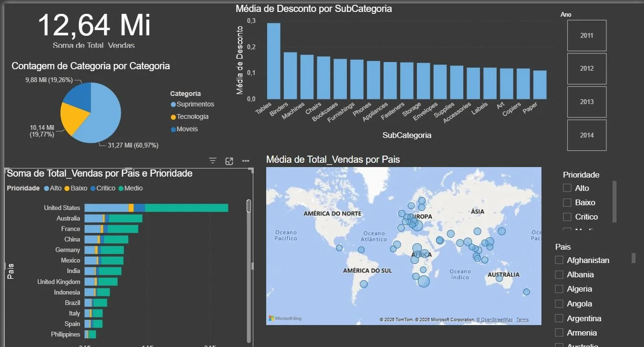Check Afghanistan in the Pais slicer
The width and height of the screenshot is (644, 347).
coord(559,260)
